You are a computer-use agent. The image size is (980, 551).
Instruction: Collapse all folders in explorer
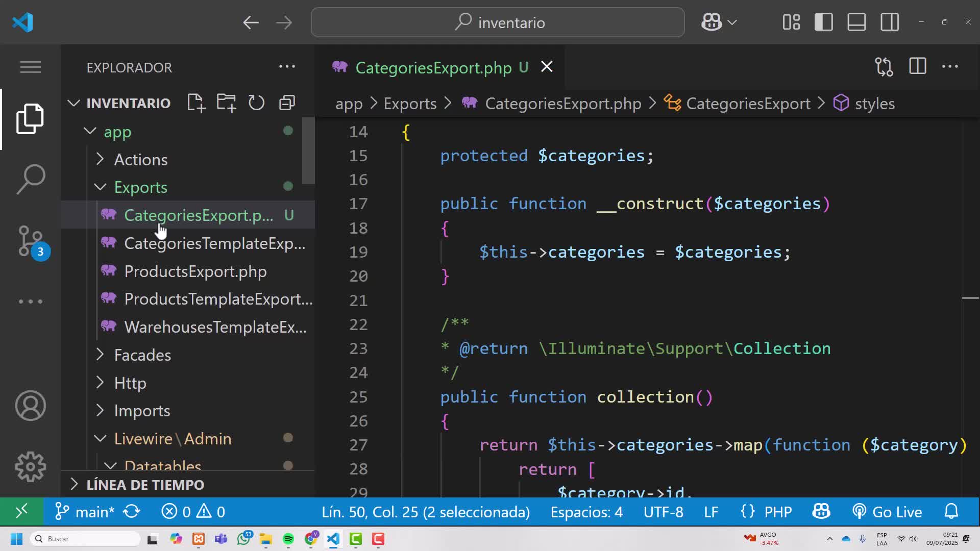(x=287, y=103)
